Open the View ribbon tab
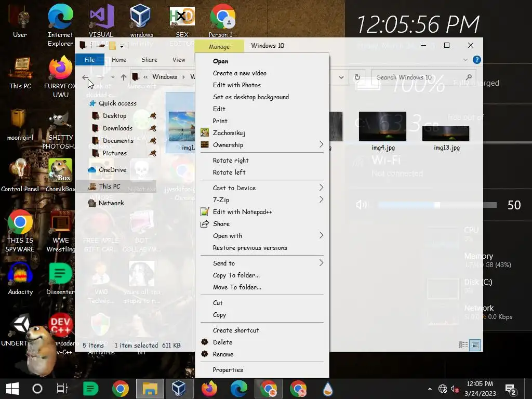Screen dimensions: 532x399 tap(179, 60)
